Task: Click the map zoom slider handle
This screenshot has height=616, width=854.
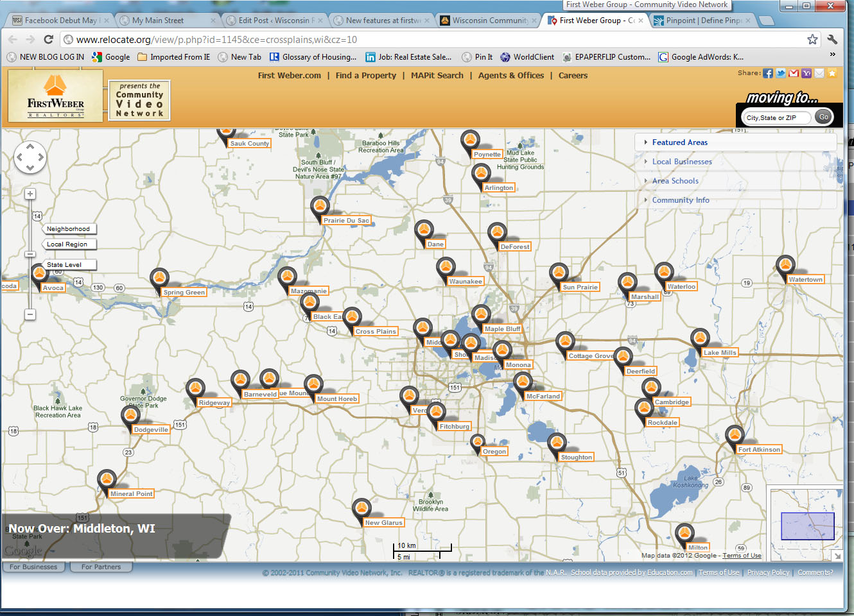Action: pos(30,255)
